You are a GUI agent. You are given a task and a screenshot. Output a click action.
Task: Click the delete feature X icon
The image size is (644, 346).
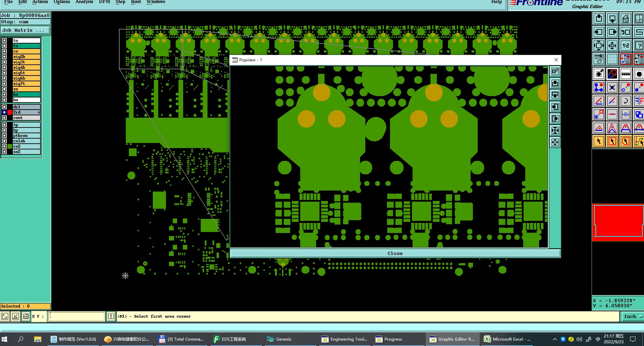[612, 87]
